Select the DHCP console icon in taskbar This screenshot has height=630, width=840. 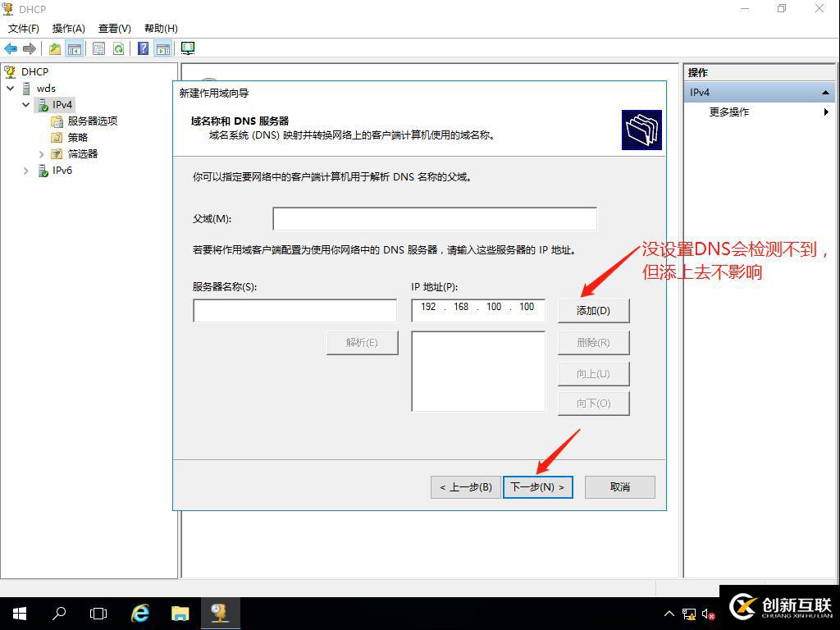pos(220,613)
